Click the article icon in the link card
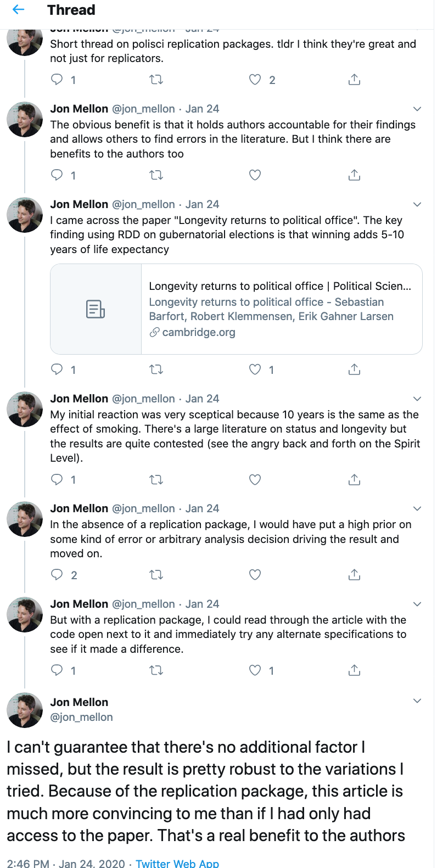437x868 pixels. coord(96,309)
